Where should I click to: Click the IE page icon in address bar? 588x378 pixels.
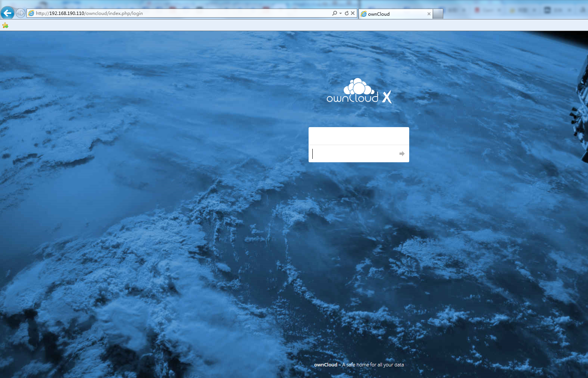[x=31, y=13]
